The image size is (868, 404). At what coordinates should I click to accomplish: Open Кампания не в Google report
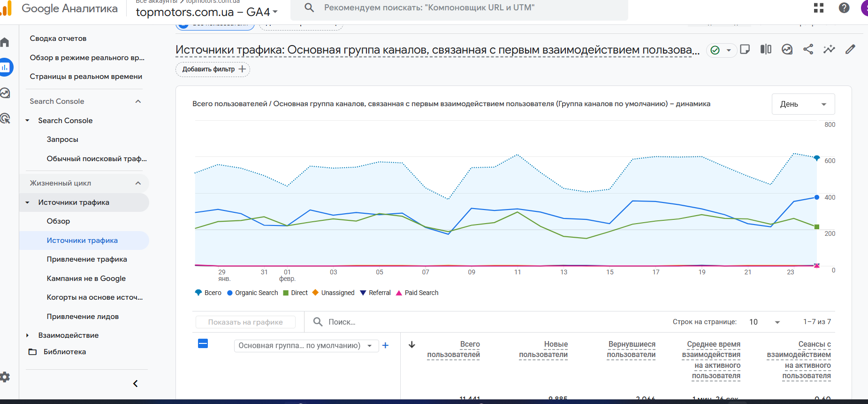(x=86, y=279)
